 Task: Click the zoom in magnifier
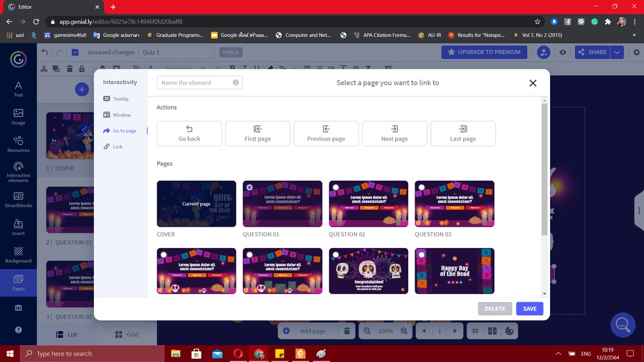point(404,331)
